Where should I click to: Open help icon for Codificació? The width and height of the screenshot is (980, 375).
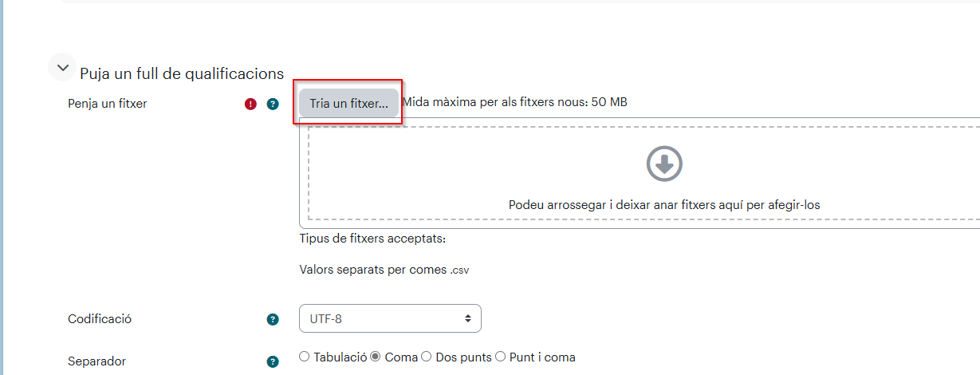coord(273,319)
